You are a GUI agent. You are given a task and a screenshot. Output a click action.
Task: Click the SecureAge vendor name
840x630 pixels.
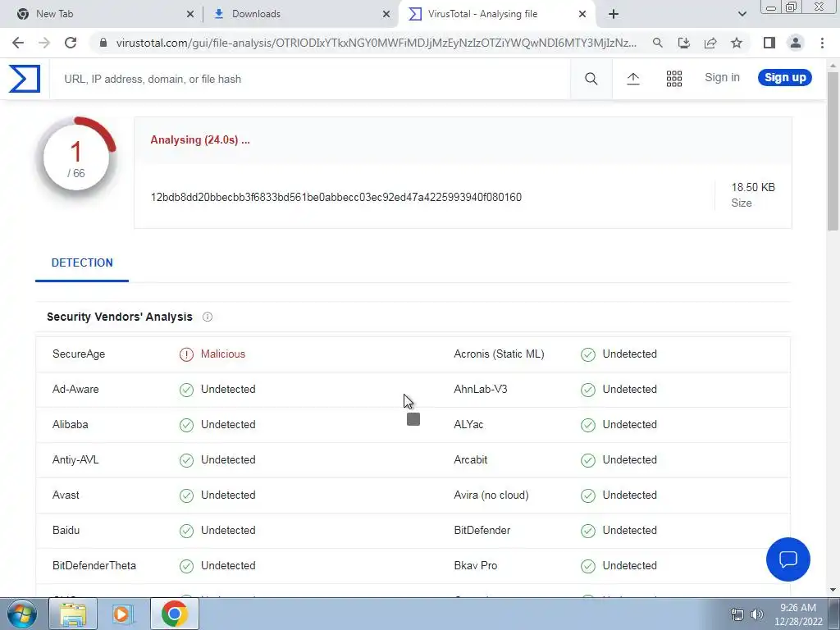(79, 354)
